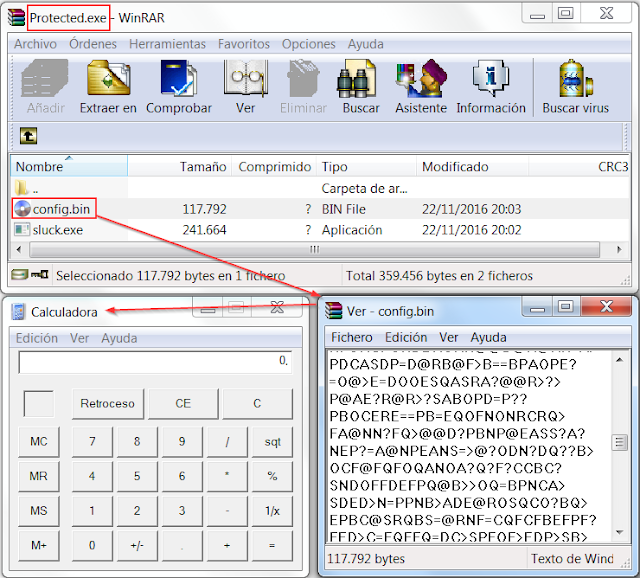Image resolution: width=640 pixels, height=578 pixels.
Task: Click the MS memory store button
Action: [39, 511]
